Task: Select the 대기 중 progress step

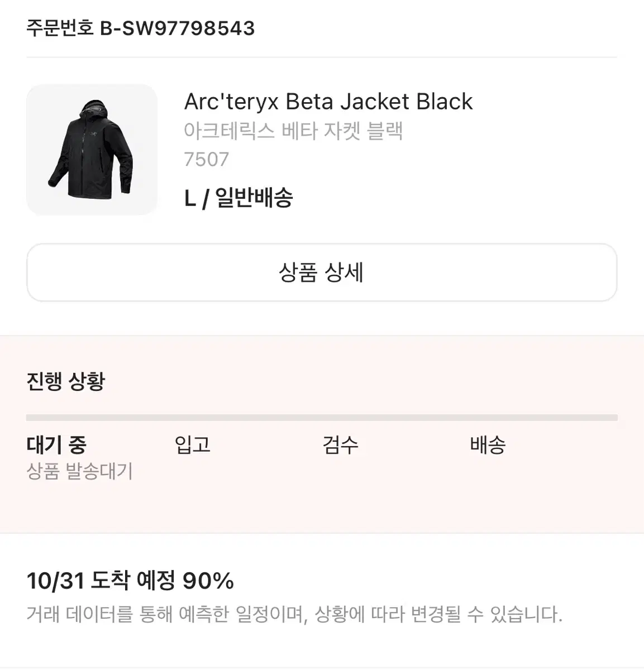Action: pyautogui.click(x=56, y=445)
